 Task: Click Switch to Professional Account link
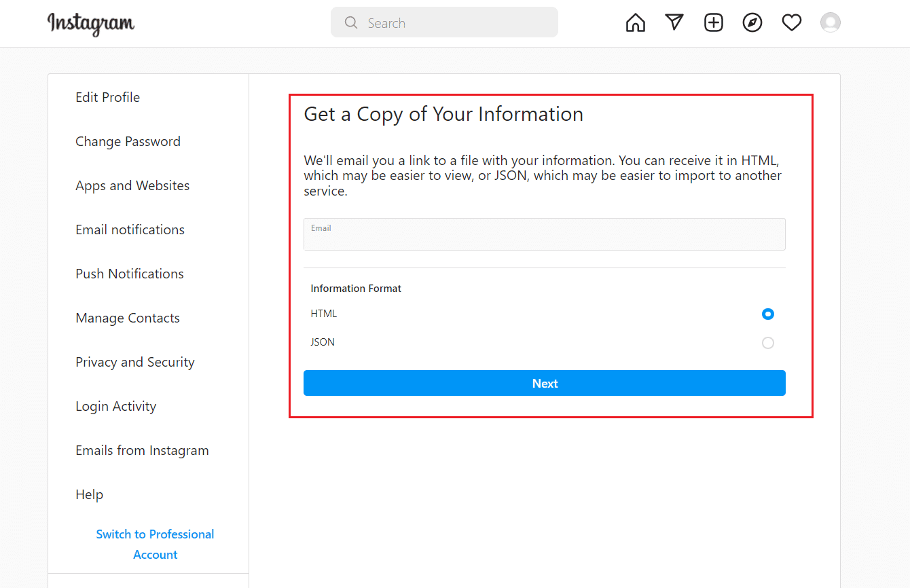click(x=155, y=544)
